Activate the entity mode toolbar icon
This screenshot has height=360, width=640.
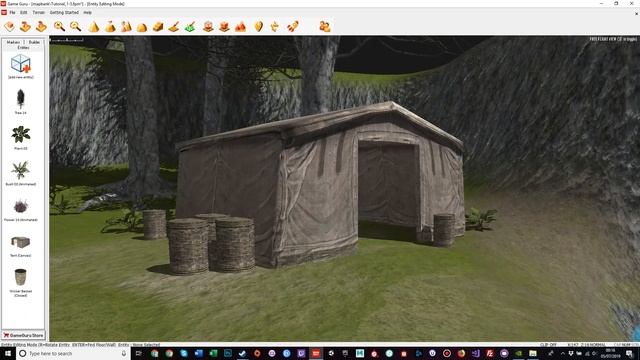click(208, 27)
